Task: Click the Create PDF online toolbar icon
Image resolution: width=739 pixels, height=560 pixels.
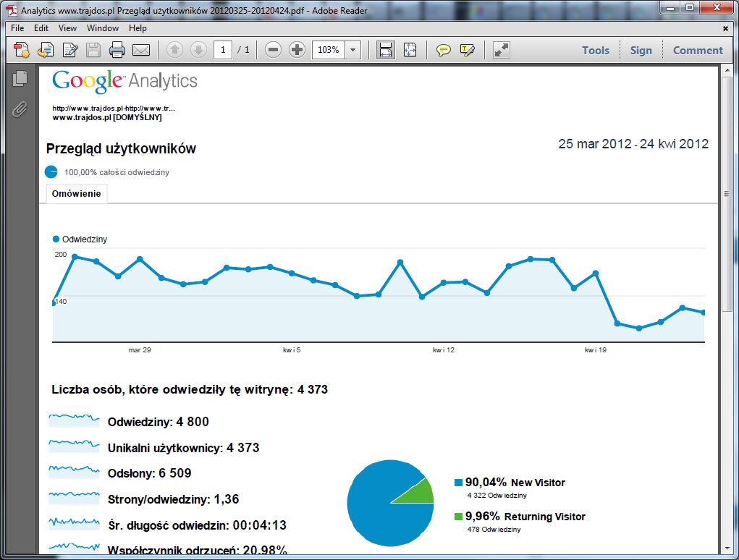Action: pyautogui.click(x=22, y=50)
